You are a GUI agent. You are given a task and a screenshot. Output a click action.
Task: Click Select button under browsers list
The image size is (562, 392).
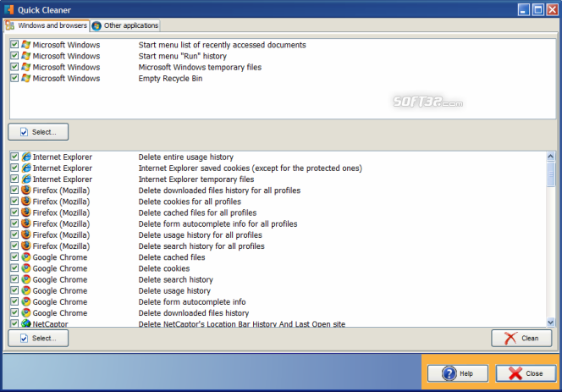point(38,338)
